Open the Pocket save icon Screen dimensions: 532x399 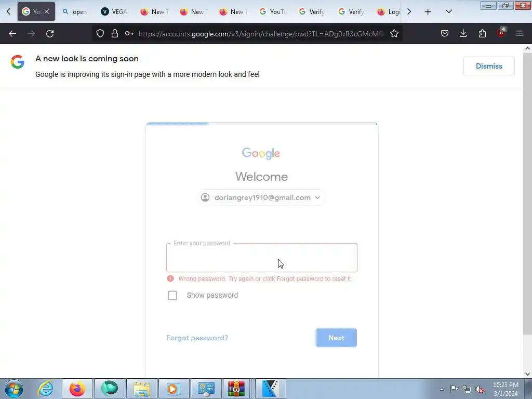(445, 34)
